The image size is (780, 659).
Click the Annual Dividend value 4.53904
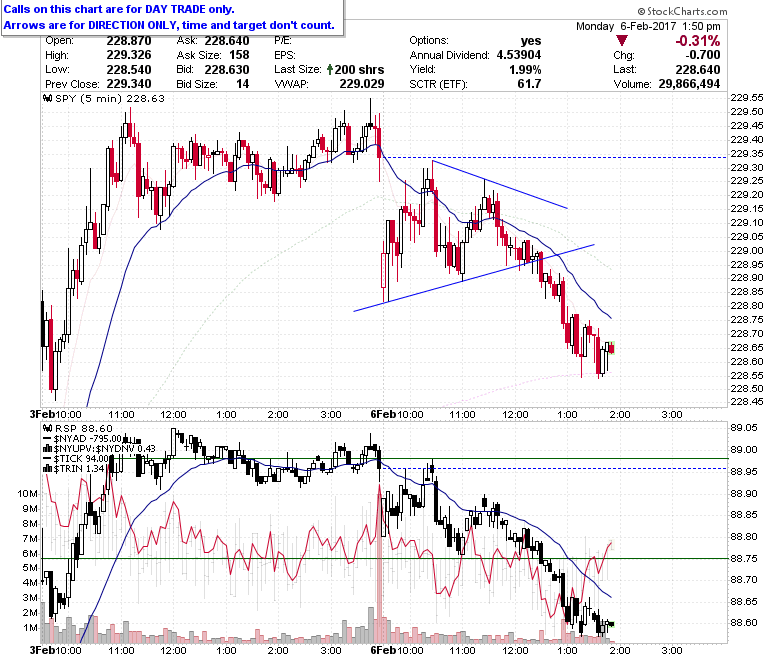[519, 55]
